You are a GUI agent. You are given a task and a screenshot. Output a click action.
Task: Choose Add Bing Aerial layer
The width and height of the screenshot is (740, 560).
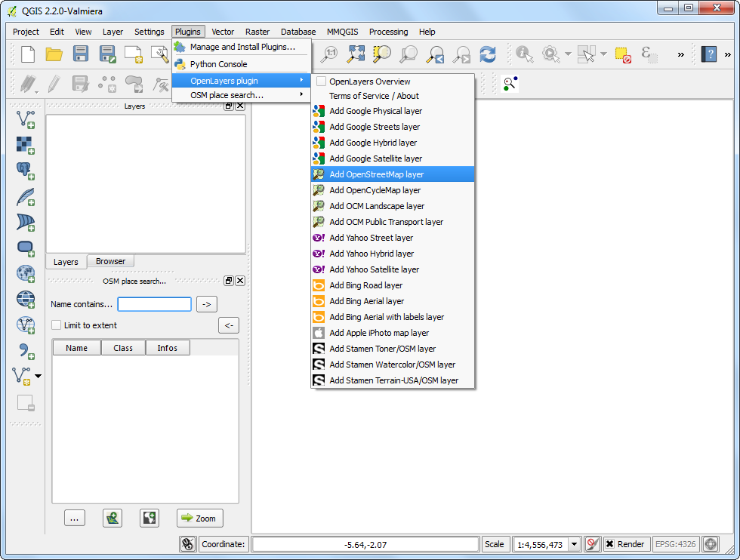click(x=393, y=301)
